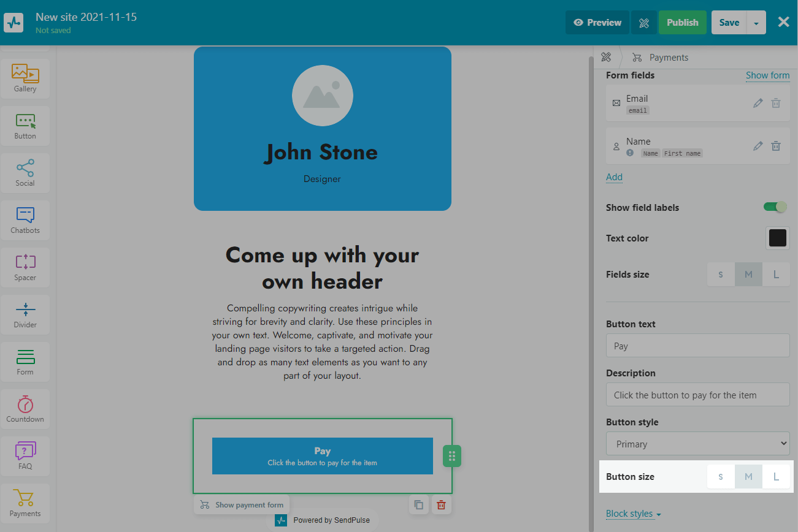Click the style brush icon in the breadcrumb

coord(606,58)
